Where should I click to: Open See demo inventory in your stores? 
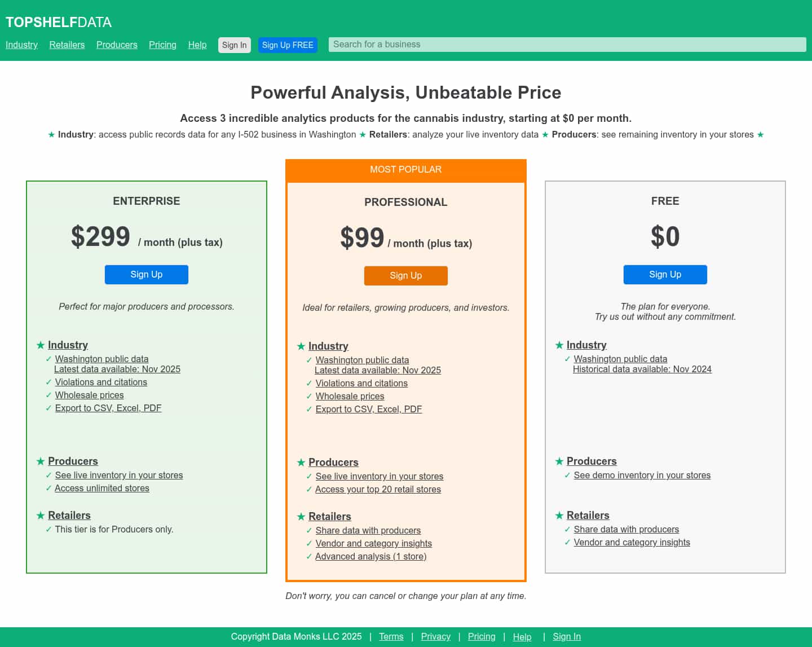coord(642,476)
